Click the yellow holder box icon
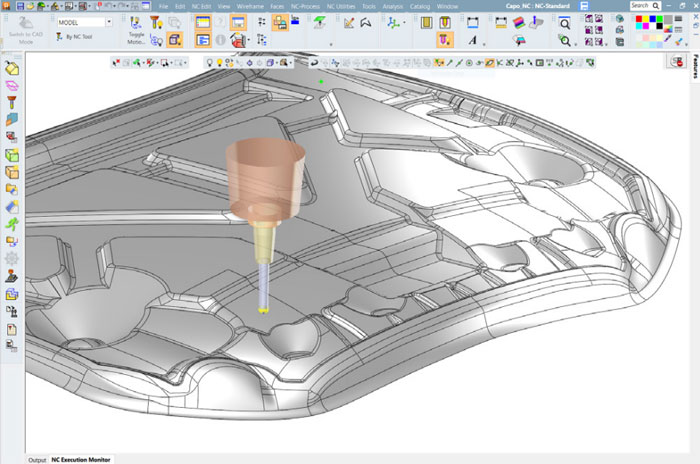The width and height of the screenshot is (700, 464). click(426, 22)
